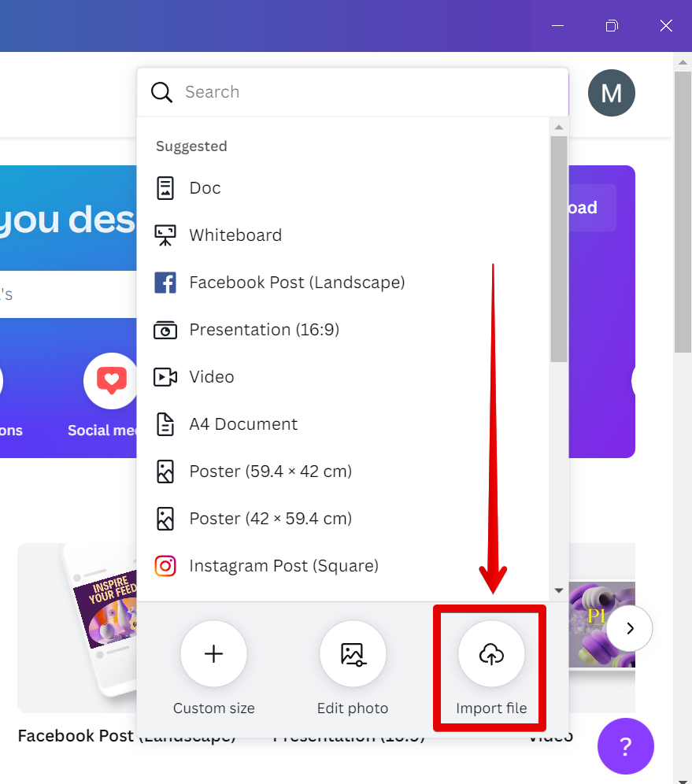Click the Social media heart icon
692x784 pixels.
point(110,381)
